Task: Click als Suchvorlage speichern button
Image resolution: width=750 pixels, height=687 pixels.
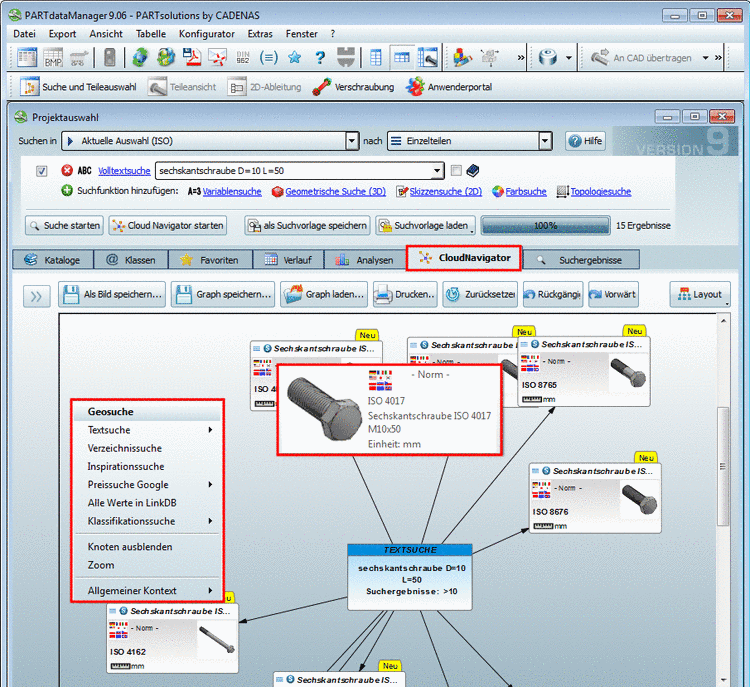Action: pyautogui.click(x=308, y=225)
